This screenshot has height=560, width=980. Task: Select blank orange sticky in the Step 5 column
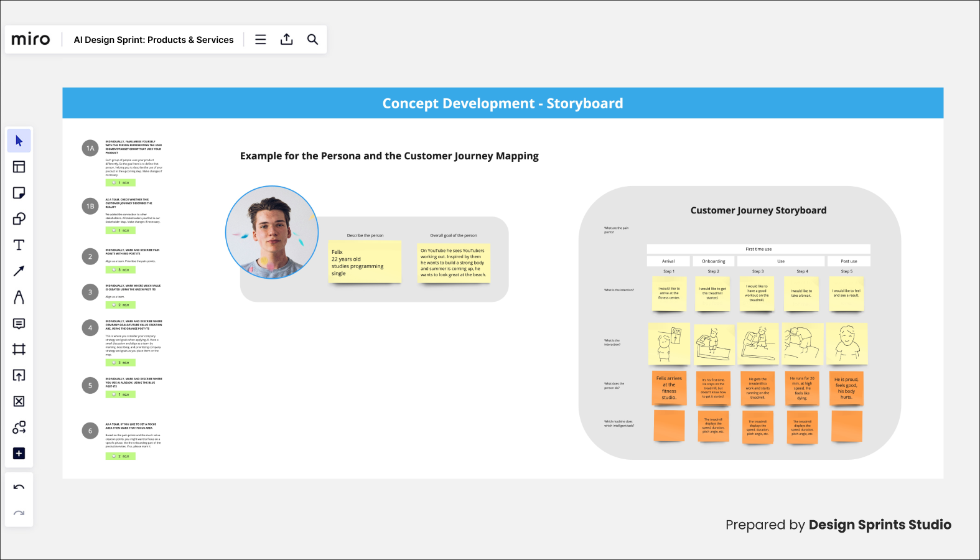click(x=847, y=426)
